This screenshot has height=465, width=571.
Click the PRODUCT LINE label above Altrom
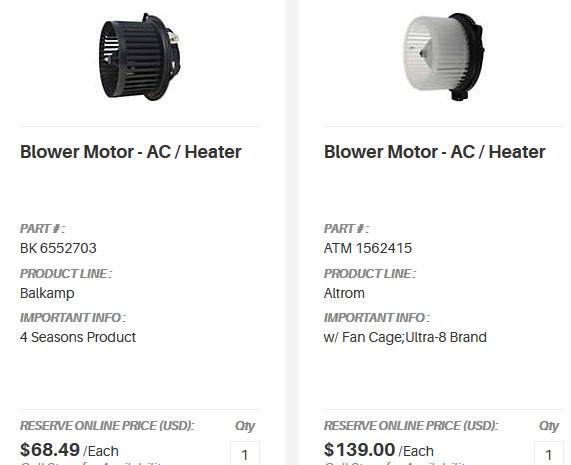tap(370, 274)
